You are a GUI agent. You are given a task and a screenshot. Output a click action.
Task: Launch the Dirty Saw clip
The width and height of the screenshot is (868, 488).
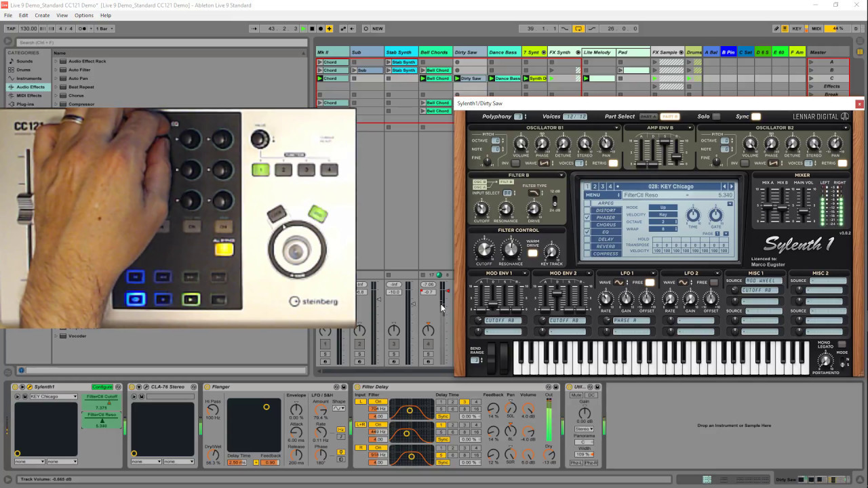pyautogui.click(x=457, y=79)
